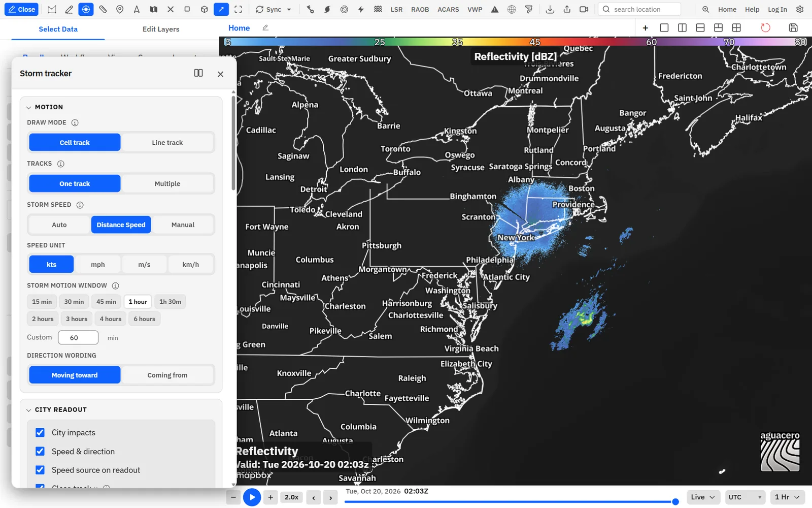Uncheck the City impacts checkbox
This screenshot has height=508, width=812.
pyautogui.click(x=40, y=432)
